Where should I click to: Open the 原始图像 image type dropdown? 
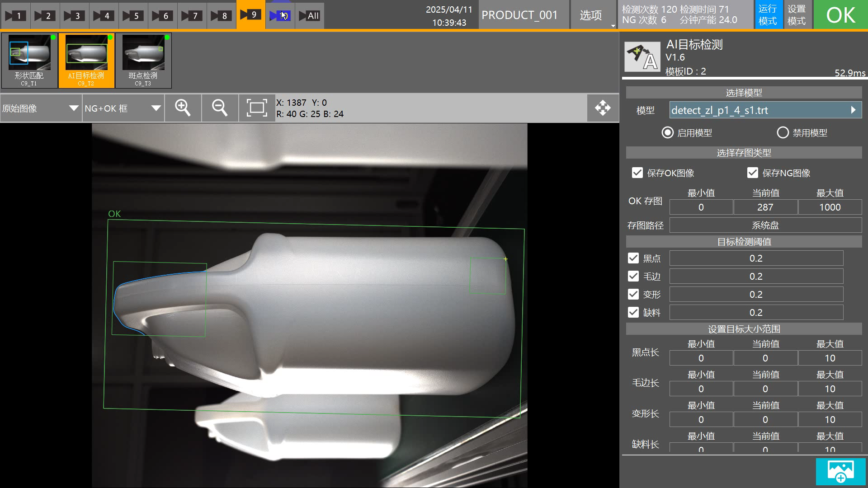(41, 108)
